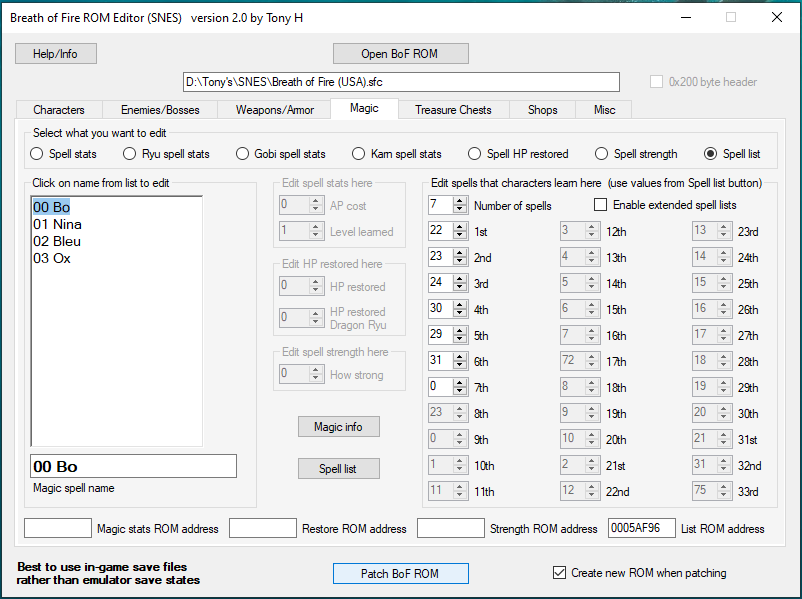Select the Spell HP restored radio button
802x599 pixels.
[476, 154]
